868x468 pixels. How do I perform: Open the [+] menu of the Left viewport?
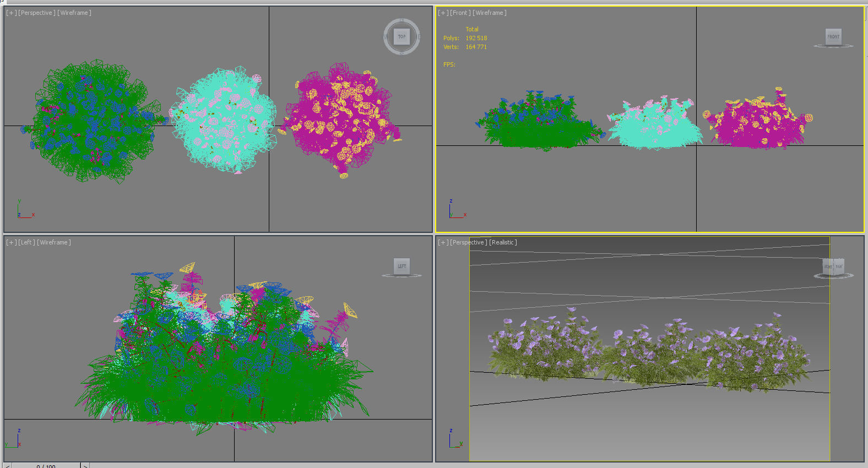(11, 242)
